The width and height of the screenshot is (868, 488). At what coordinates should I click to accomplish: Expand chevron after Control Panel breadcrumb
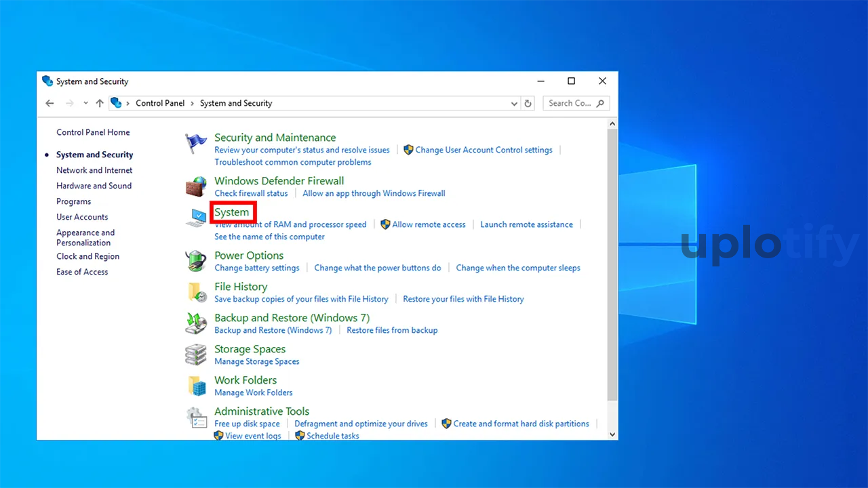pos(193,103)
